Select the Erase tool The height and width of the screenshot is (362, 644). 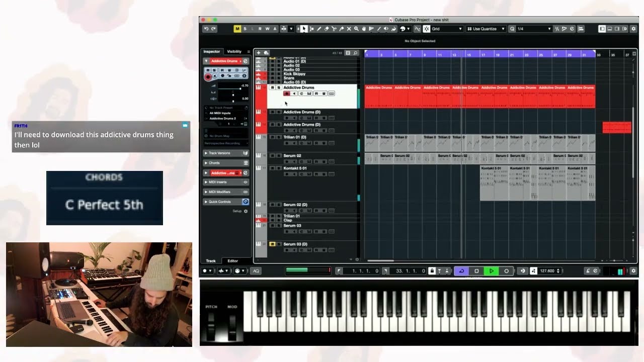[327, 29]
